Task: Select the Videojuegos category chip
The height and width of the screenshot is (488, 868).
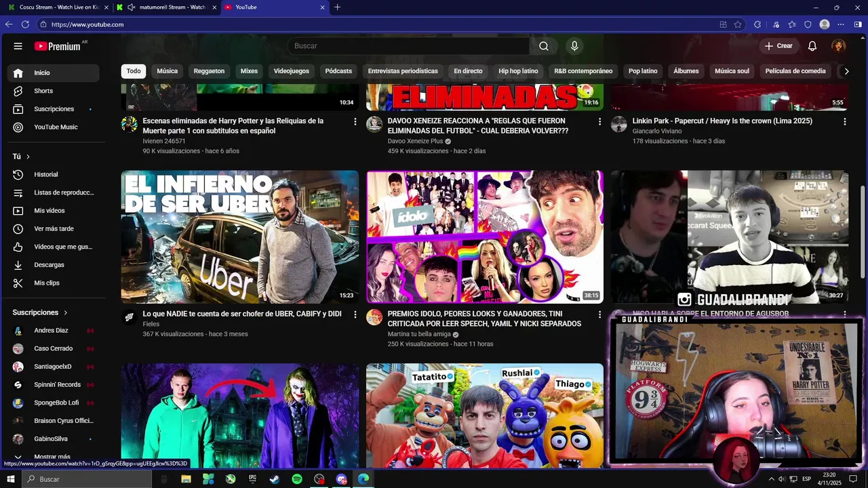Action: 292,71
